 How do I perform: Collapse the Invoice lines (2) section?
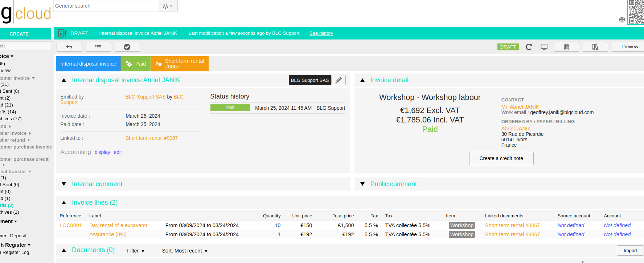64,203
